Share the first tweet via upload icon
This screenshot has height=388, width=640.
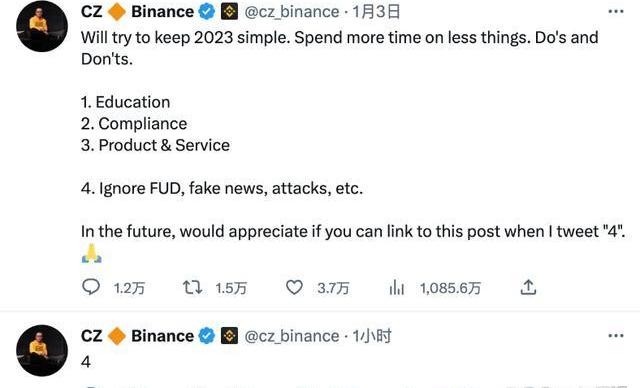point(528,287)
